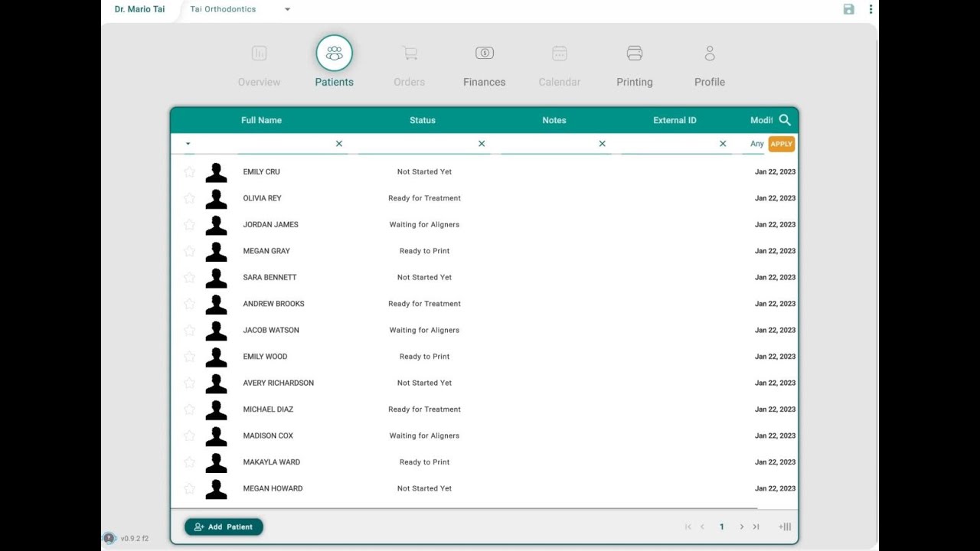Star Emily Wood as favorite

(189, 357)
